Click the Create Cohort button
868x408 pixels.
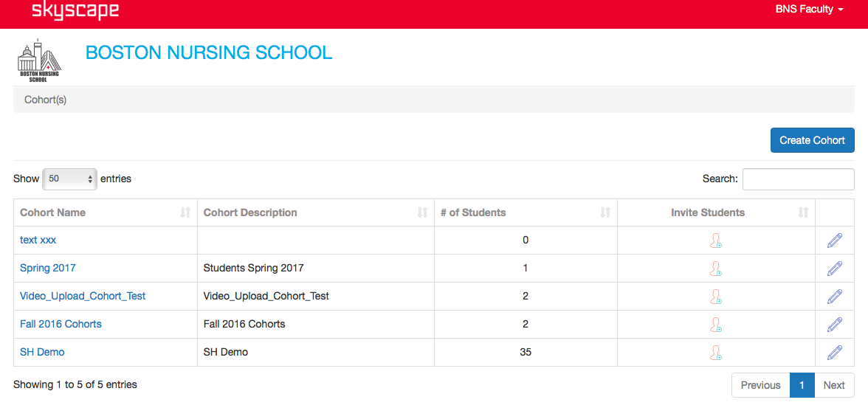click(x=812, y=140)
